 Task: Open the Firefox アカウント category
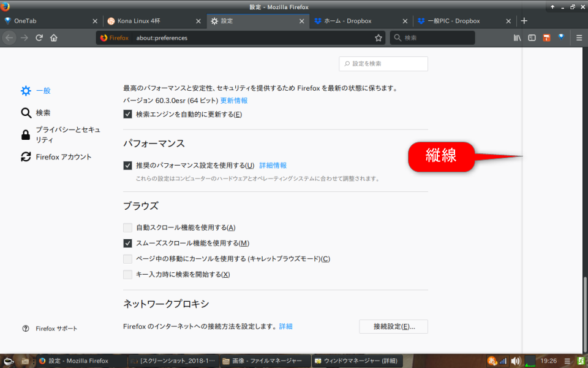click(x=56, y=157)
